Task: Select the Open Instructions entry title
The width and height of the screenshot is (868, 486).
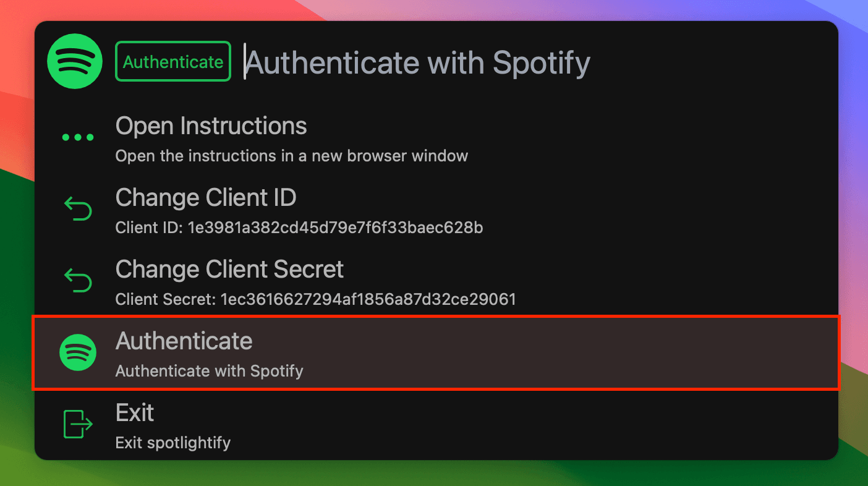Action: 211,126
